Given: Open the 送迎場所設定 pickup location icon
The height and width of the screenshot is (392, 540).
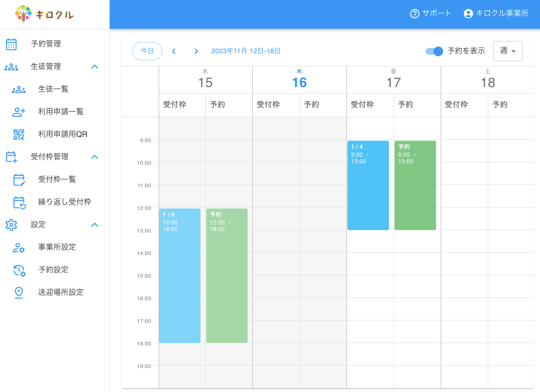Looking at the screenshot, I should tap(19, 292).
